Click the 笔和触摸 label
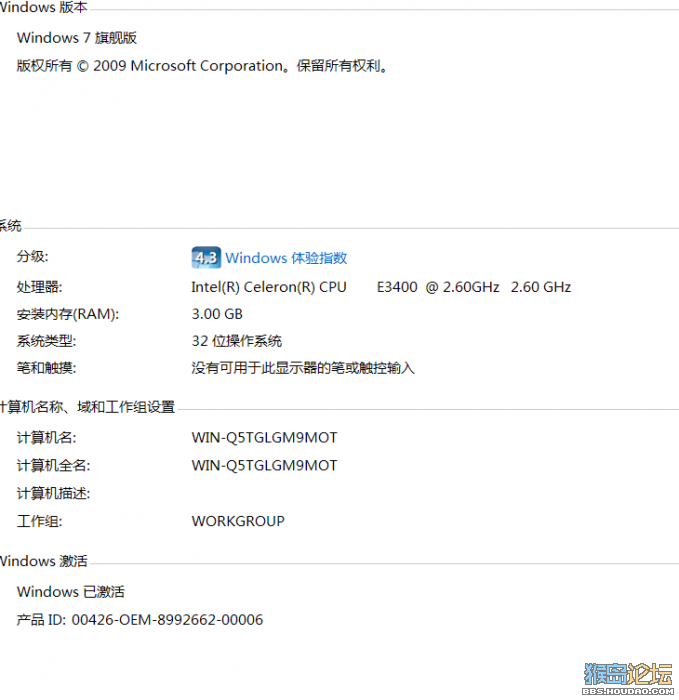The width and height of the screenshot is (679, 700). click(46, 368)
